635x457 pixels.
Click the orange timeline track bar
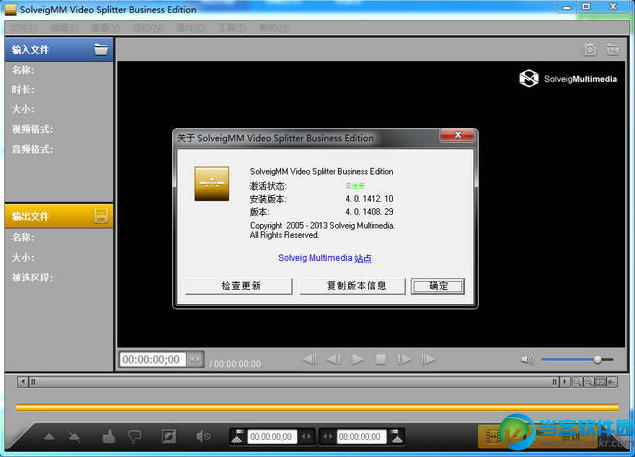tap(317, 407)
